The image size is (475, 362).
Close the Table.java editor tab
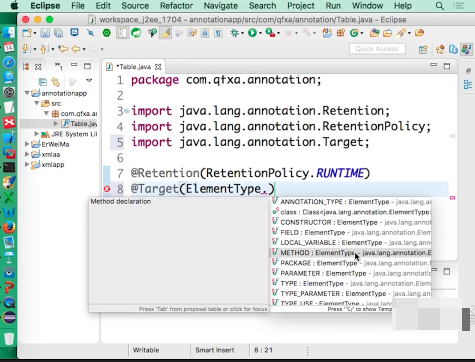158,67
